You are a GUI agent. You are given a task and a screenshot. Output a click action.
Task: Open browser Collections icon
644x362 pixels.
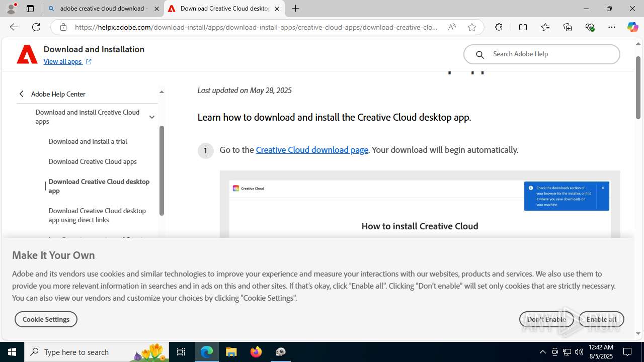coord(568,27)
